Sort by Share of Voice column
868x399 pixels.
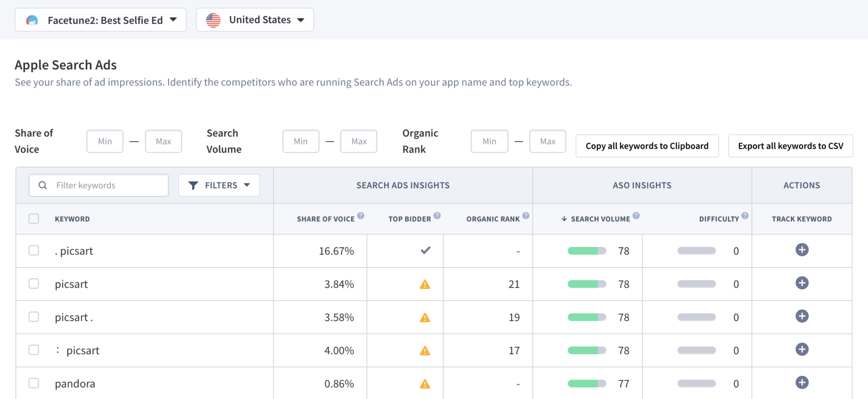325,219
